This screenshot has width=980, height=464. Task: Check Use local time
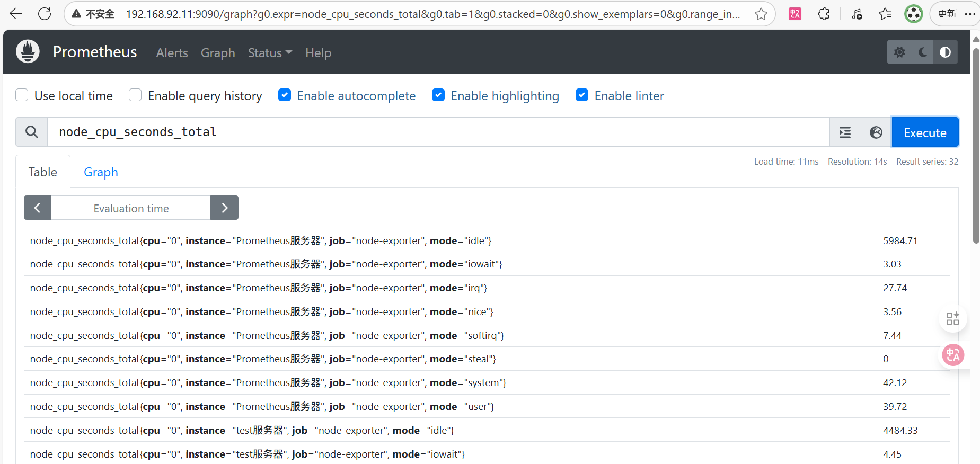[x=22, y=95]
